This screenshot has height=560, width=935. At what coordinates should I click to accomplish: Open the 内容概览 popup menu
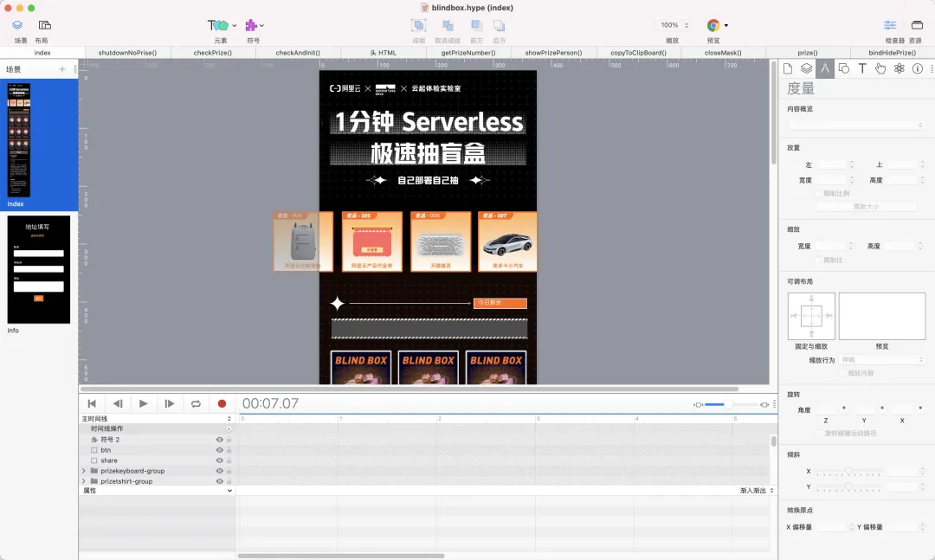pyautogui.click(x=856, y=126)
